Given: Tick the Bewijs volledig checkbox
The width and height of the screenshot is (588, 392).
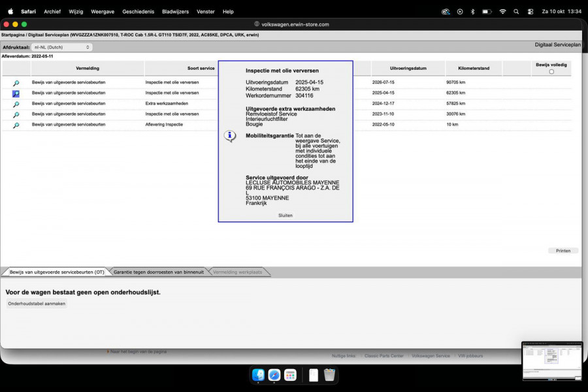Looking at the screenshot, I should 551,72.
